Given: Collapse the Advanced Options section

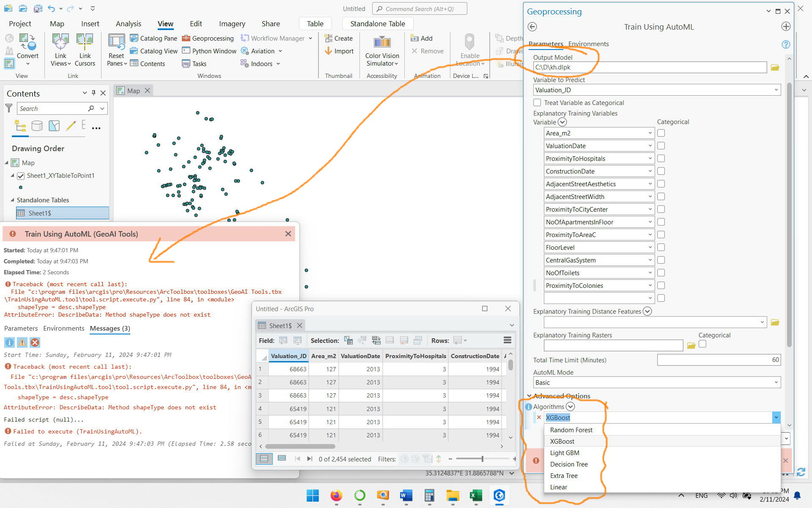Looking at the screenshot, I should (x=529, y=396).
